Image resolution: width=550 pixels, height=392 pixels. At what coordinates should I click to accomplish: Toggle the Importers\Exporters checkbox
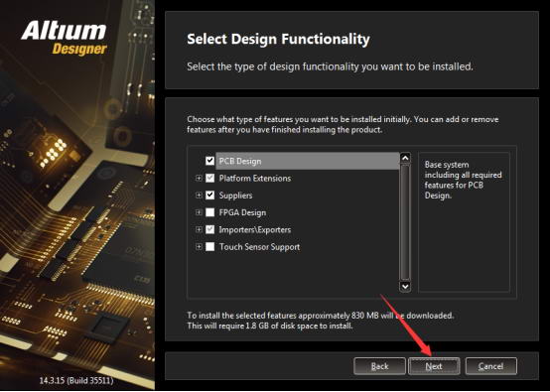tap(209, 229)
